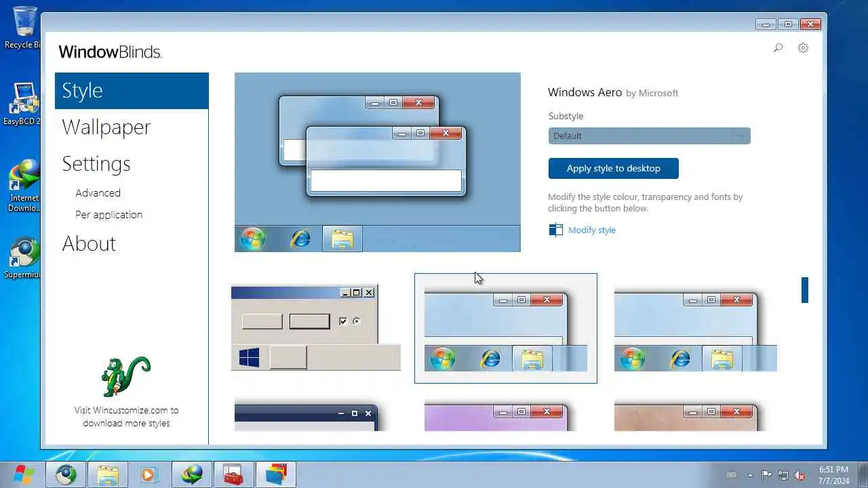Viewport: 868px width, 488px height.
Task: Select the highlighted Aero style thumbnail
Action: point(505,328)
